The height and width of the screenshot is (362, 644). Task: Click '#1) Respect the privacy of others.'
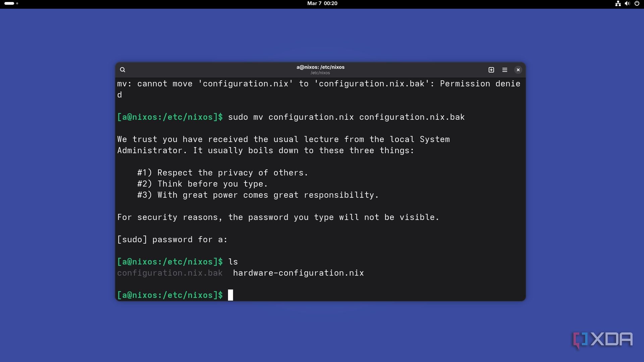pyautogui.click(x=222, y=173)
